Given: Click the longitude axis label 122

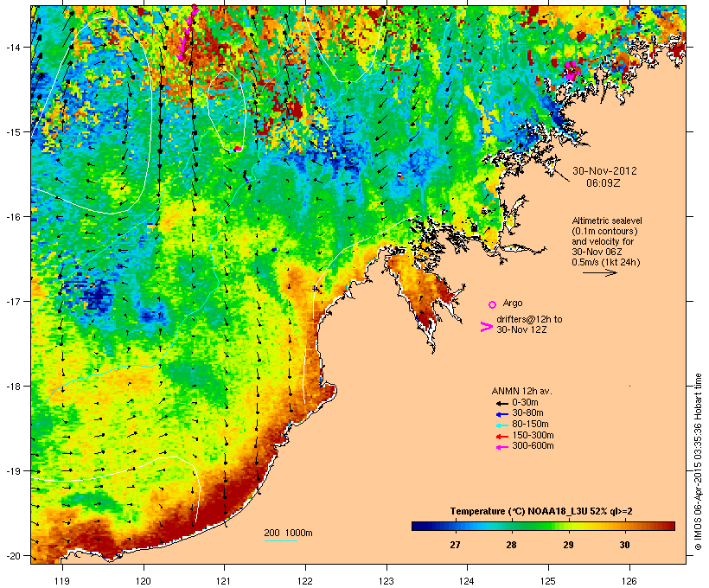Looking at the screenshot, I should (x=306, y=581).
